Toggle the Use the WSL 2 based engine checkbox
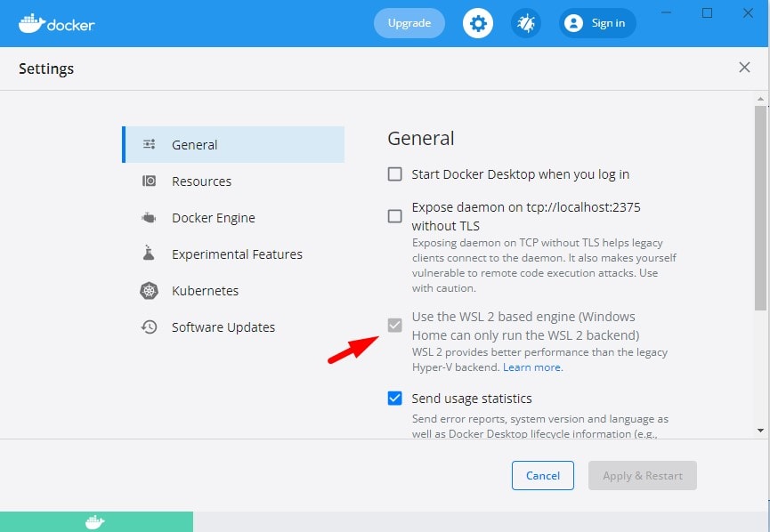The height and width of the screenshot is (532, 770). (x=395, y=325)
